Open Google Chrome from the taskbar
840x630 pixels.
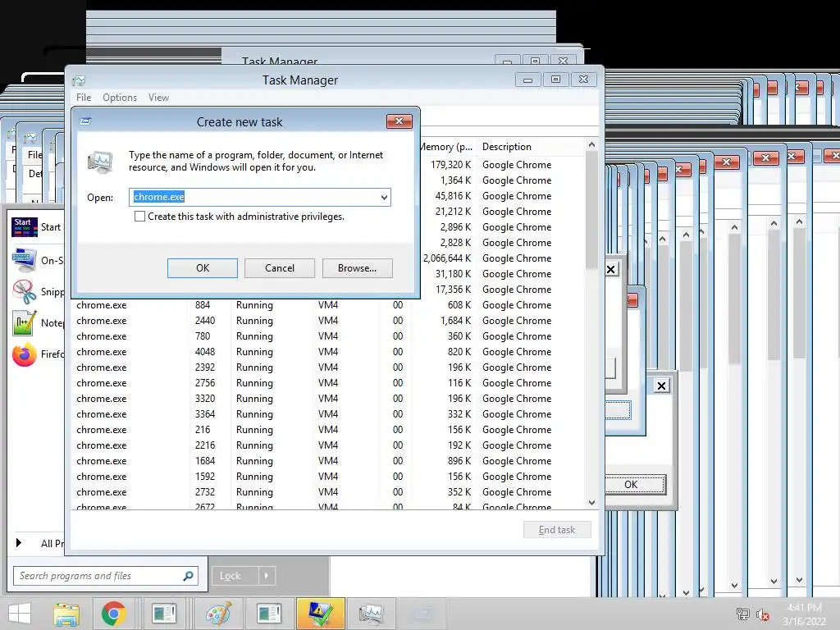point(113,614)
